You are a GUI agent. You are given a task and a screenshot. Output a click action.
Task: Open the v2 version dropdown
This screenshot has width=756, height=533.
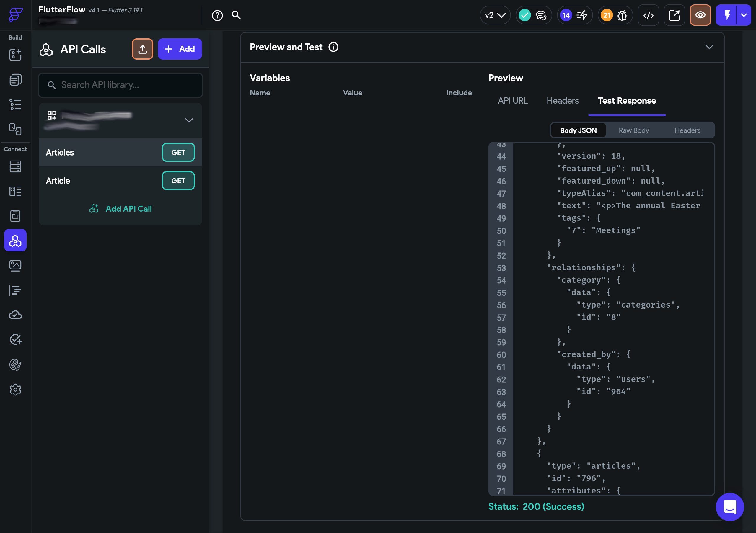tap(495, 15)
